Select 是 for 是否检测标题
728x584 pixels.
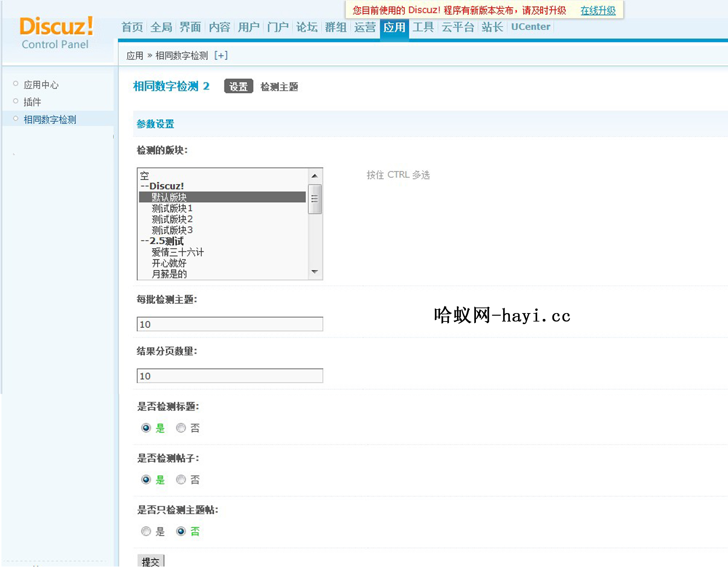(x=146, y=428)
